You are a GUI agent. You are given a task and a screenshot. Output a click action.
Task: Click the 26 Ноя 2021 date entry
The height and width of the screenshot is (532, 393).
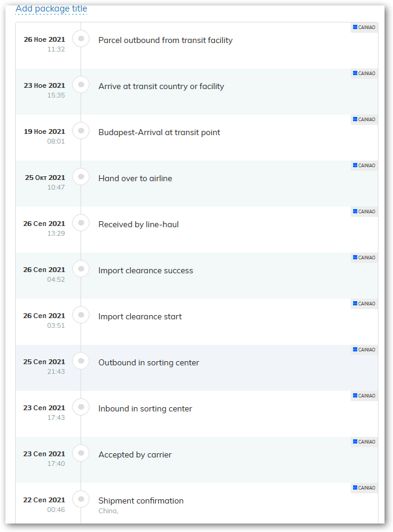point(44,39)
